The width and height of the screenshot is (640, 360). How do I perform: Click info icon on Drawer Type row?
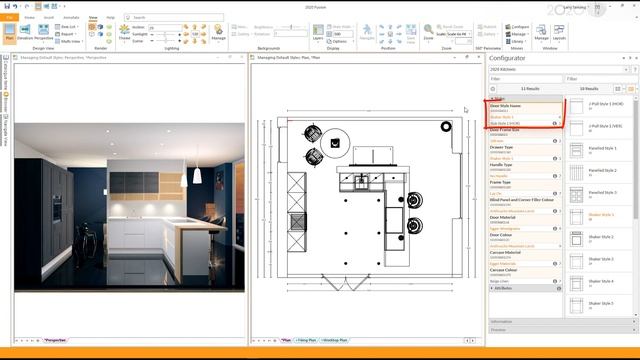(555, 158)
